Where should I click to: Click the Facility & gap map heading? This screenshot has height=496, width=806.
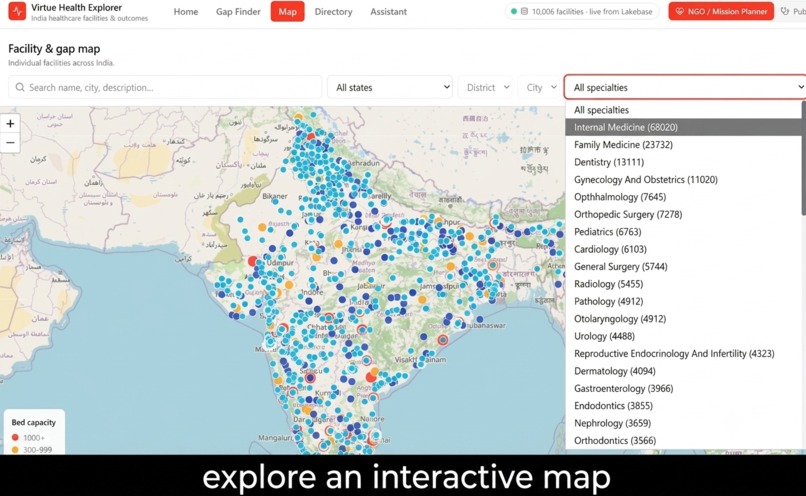(54, 49)
